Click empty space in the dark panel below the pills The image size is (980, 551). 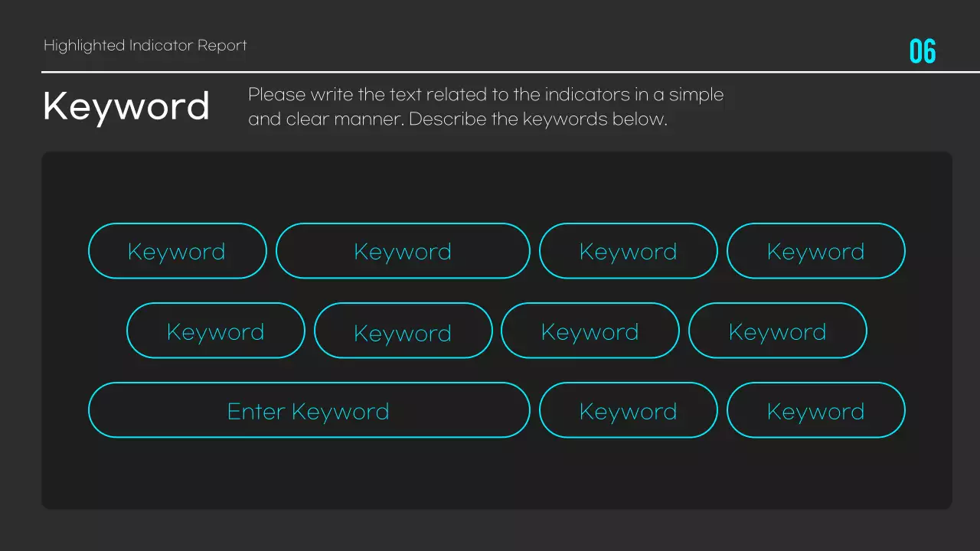tap(496, 474)
